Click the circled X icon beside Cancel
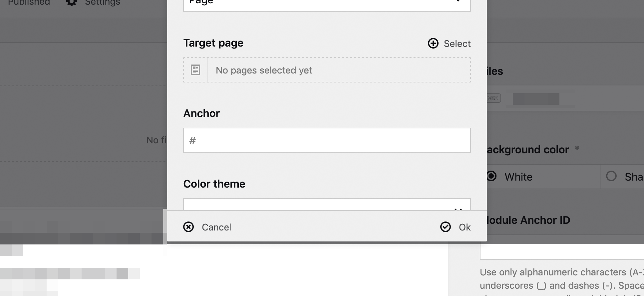This screenshot has width=644, height=296. (x=188, y=227)
